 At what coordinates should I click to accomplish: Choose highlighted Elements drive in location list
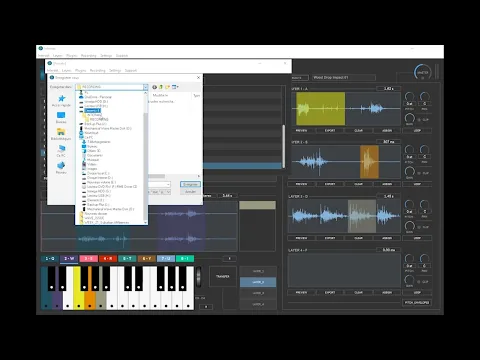pyautogui.click(x=92, y=110)
